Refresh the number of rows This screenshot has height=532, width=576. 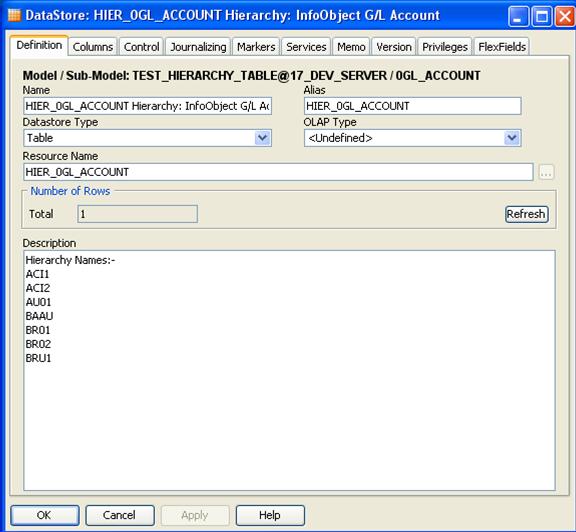527,214
